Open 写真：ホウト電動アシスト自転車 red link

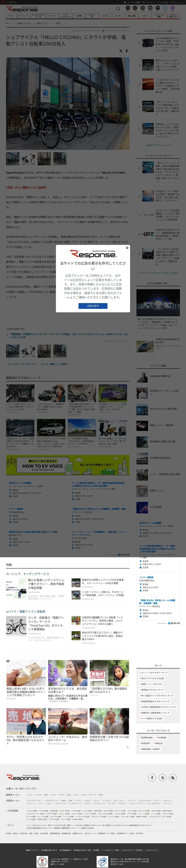[26, 187]
